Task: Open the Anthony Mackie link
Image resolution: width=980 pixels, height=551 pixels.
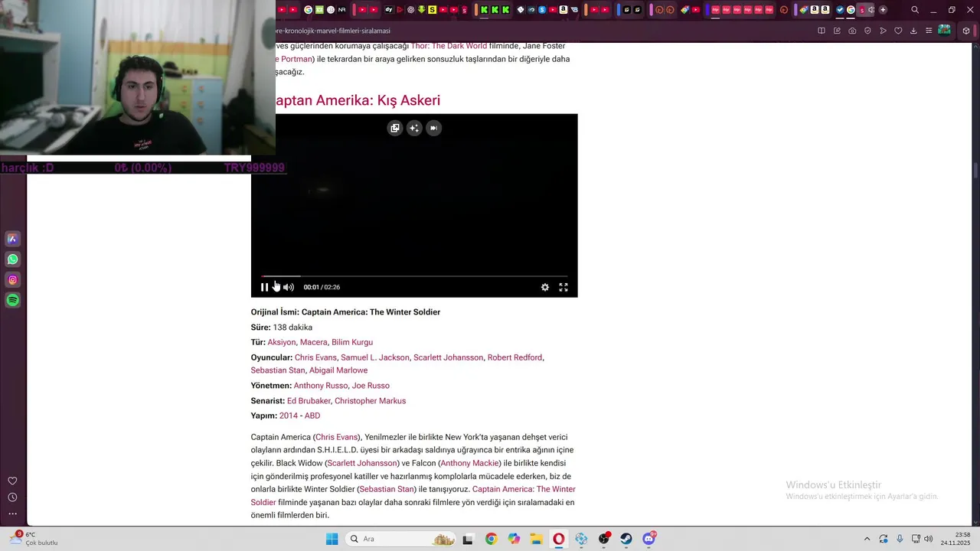Action: click(x=470, y=463)
